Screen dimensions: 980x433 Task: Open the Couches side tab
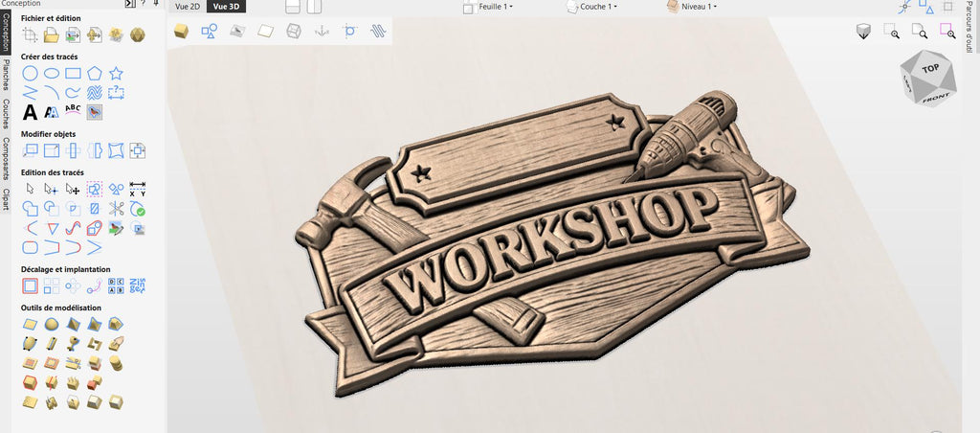[6, 114]
